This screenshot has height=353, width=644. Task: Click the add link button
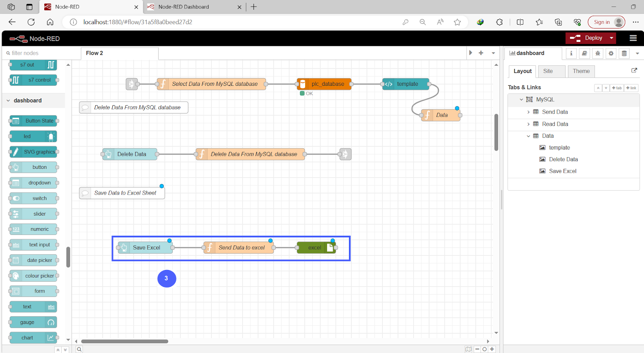click(632, 88)
